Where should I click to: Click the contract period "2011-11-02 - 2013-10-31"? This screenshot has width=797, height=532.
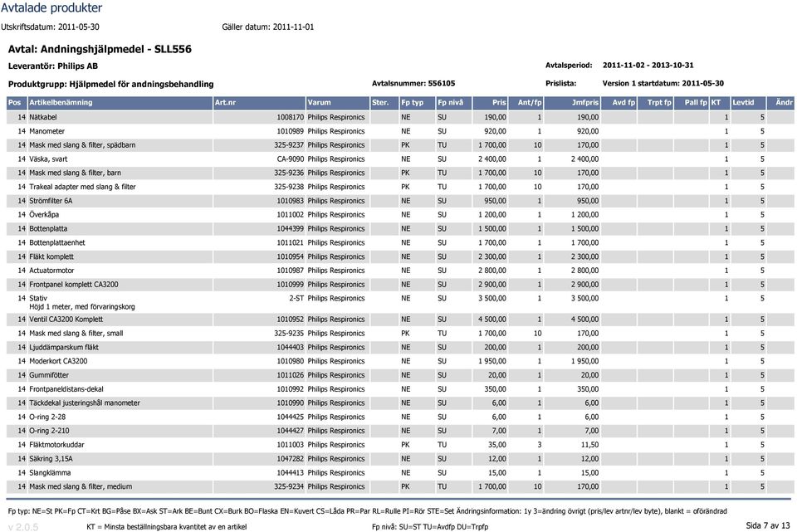[648, 65]
